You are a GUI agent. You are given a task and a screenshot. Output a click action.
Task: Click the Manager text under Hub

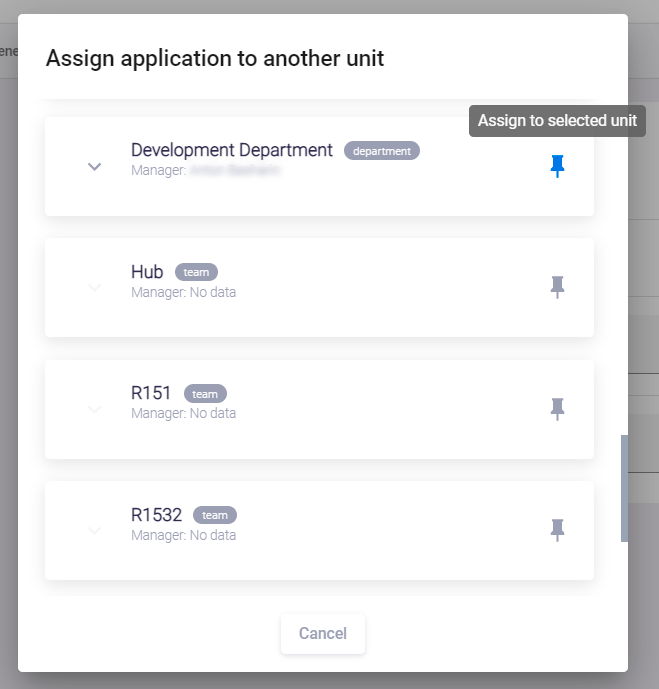click(x=184, y=292)
